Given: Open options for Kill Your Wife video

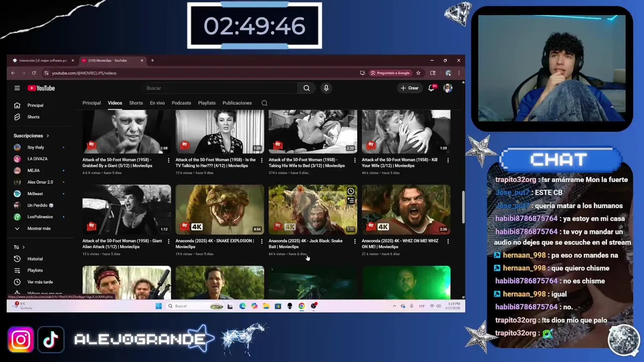Looking at the screenshot, I should (448, 160).
